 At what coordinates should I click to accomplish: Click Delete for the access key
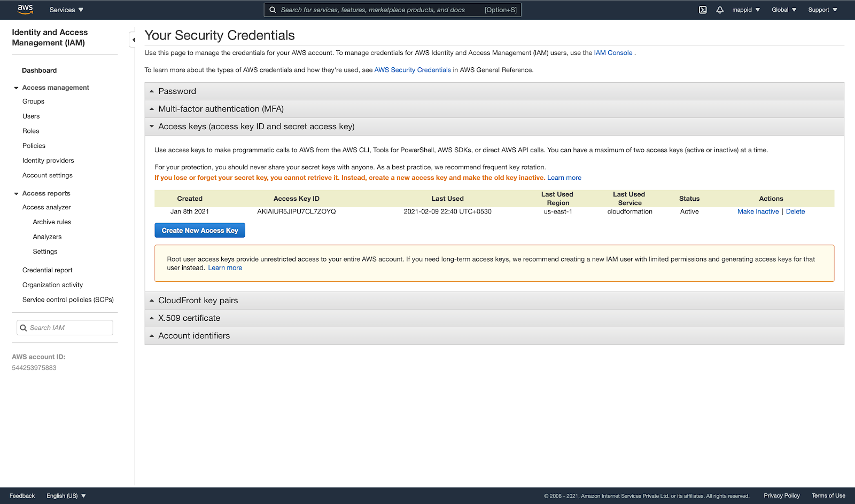click(795, 211)
